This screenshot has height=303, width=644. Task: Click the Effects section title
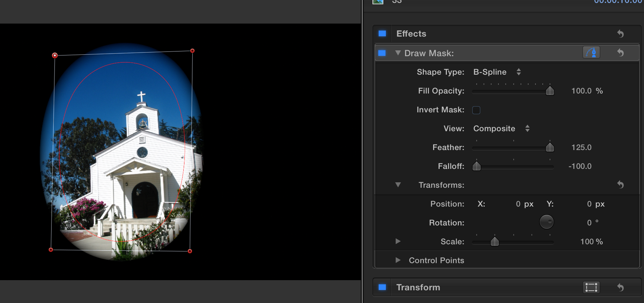411,34
